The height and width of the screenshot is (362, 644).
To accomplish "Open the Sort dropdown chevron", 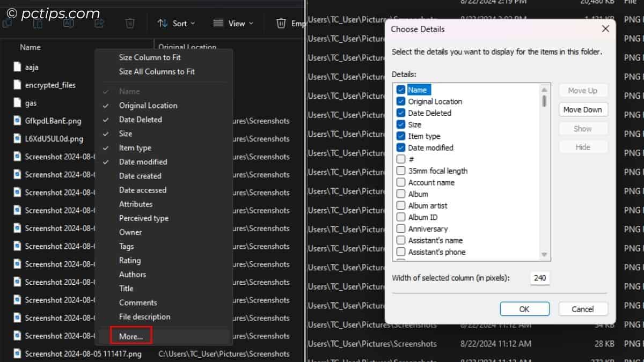I will tap(192, 23).
